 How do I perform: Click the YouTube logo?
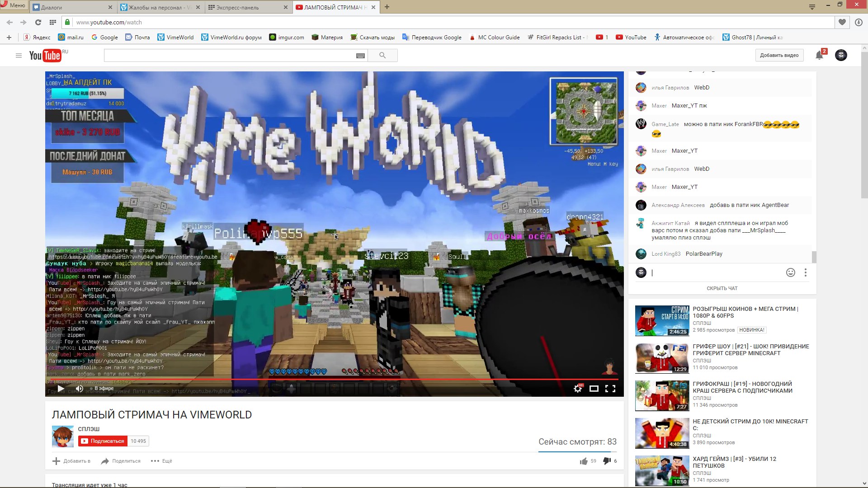pyautogui.click(x=46, y=55)
